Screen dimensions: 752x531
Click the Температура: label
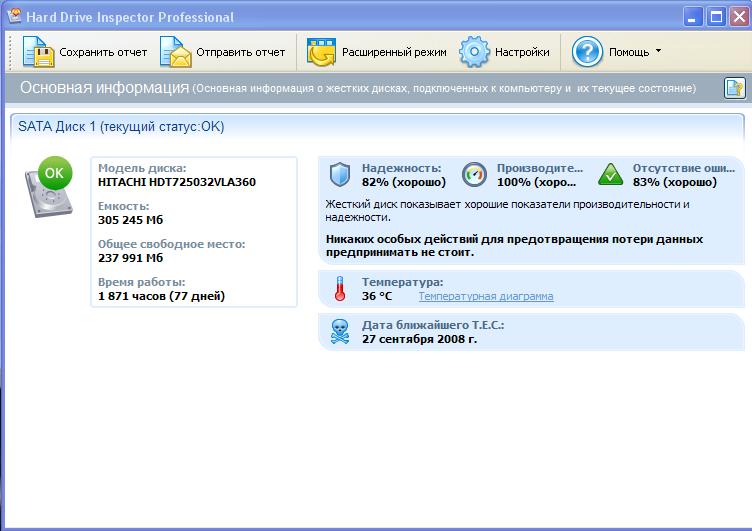click(402, 282)
